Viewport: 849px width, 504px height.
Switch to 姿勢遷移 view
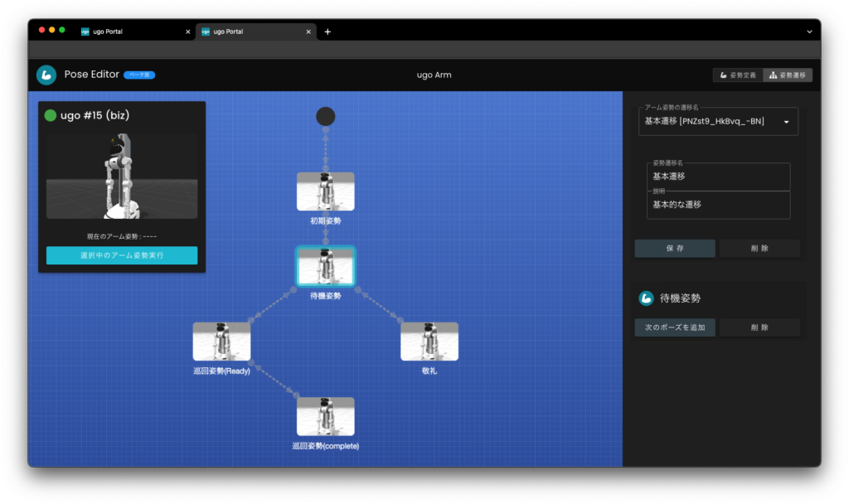(x=788, y=75)
